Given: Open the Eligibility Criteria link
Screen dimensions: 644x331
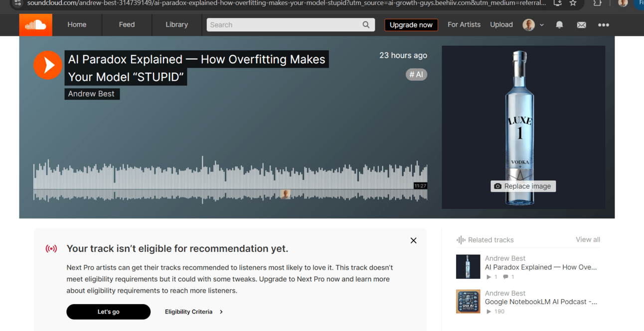Looking at the screenshot, I should tap(188, 312).
